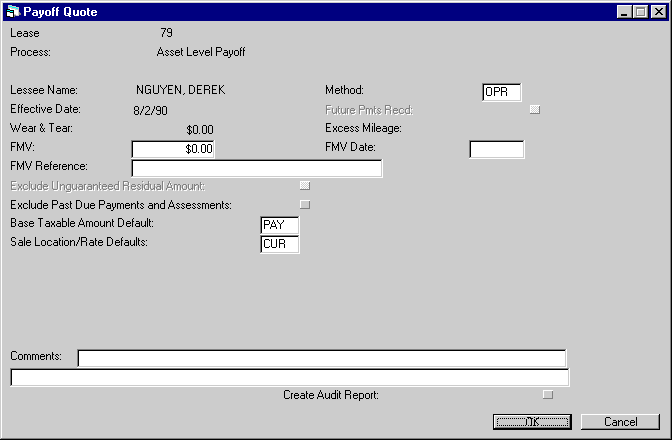Click the first Comments line field
Viewport: 672px width, 440px height.
[x=322, y=358]
